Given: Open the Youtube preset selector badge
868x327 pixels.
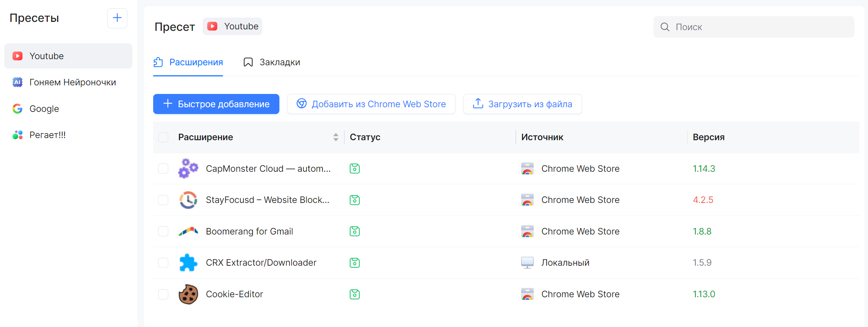Looking at the screenshot, I should pos(232,27).
